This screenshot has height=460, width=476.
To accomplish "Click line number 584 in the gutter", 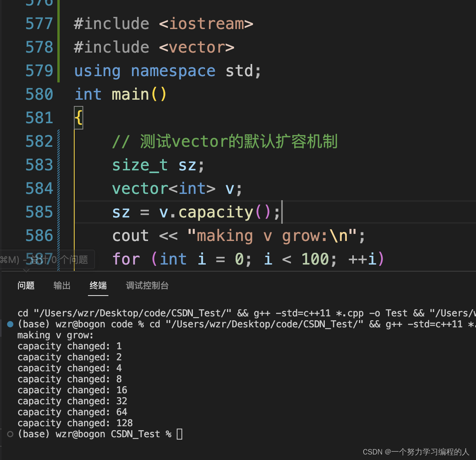I will point(39,189).
